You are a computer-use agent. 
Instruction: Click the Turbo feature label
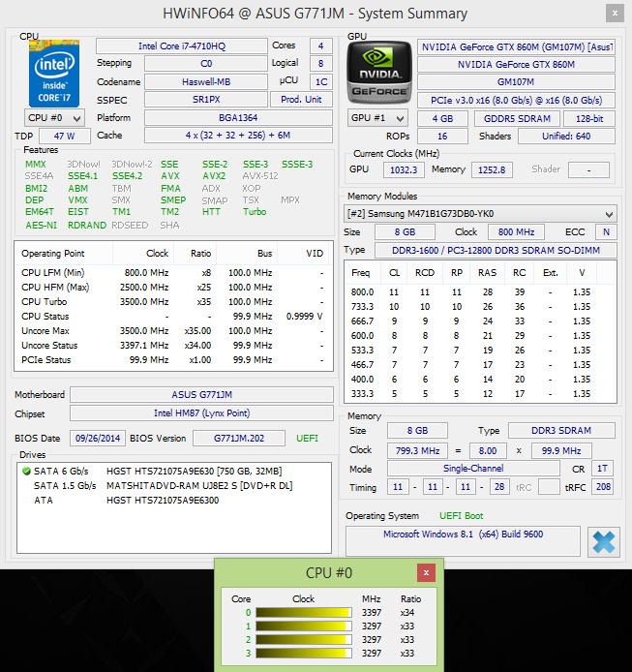[x=255, y=212]
